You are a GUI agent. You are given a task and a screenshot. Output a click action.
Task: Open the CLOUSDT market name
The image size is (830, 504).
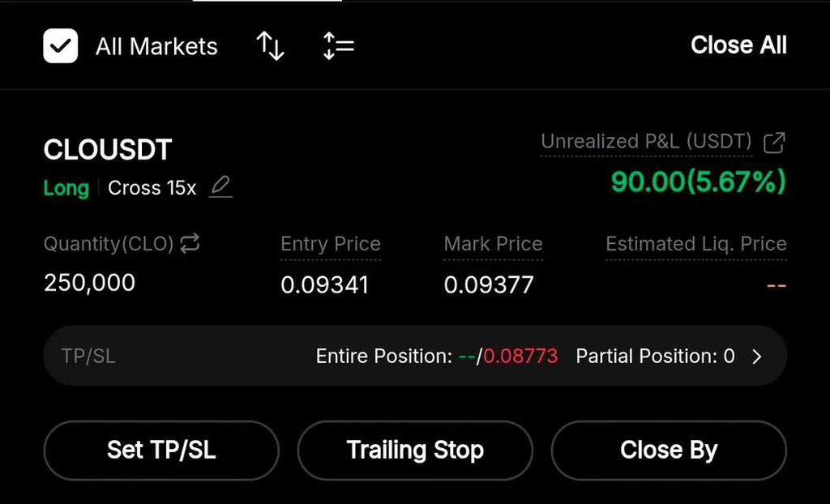pos(108,150)
